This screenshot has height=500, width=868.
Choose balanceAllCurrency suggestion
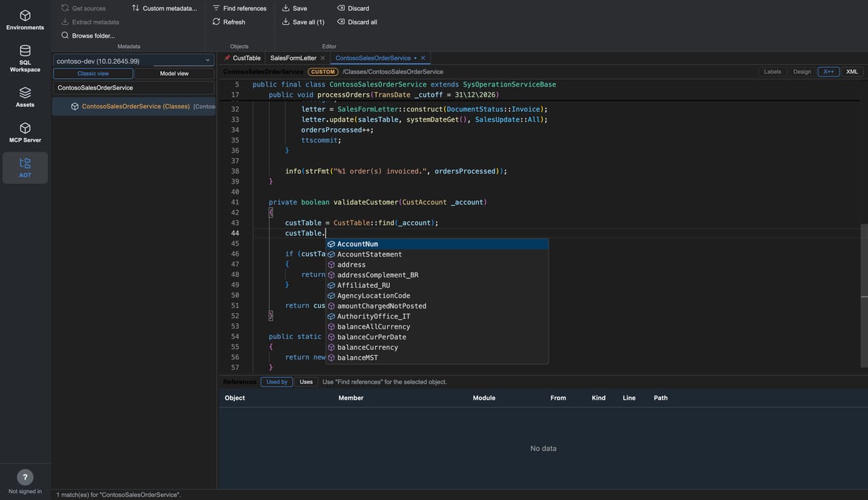(437, 327)
